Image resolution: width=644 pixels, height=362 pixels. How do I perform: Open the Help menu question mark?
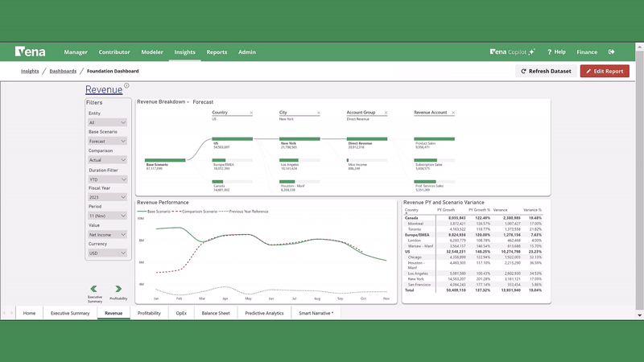coord(555,52)
